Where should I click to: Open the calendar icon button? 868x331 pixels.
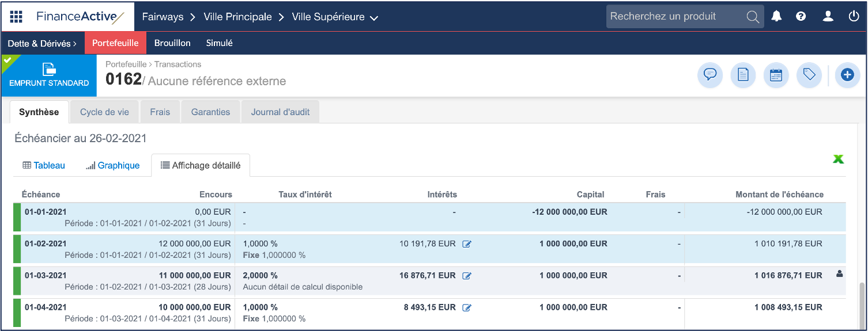(x=776, y=75)
